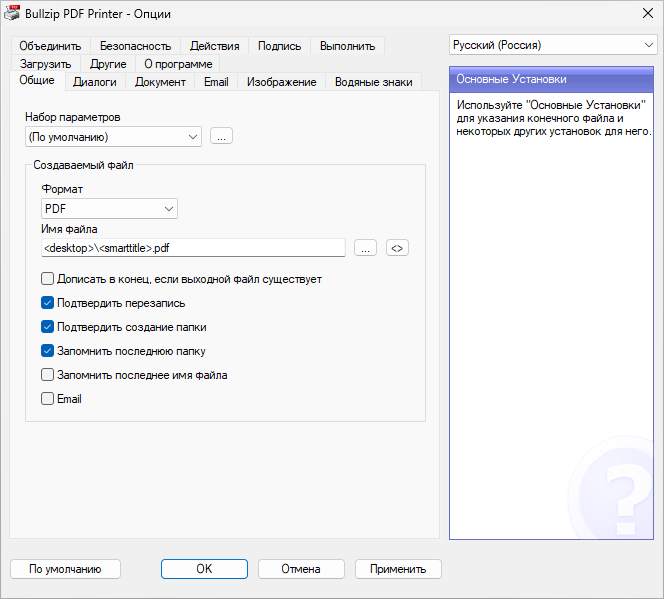
Task: Click the Набор параметров label
Action: (x=72, y=117)
